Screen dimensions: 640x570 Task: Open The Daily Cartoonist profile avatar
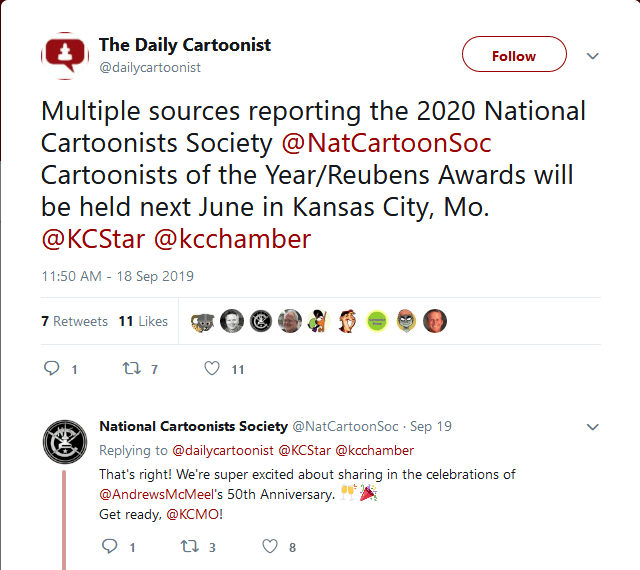[65, 56]
